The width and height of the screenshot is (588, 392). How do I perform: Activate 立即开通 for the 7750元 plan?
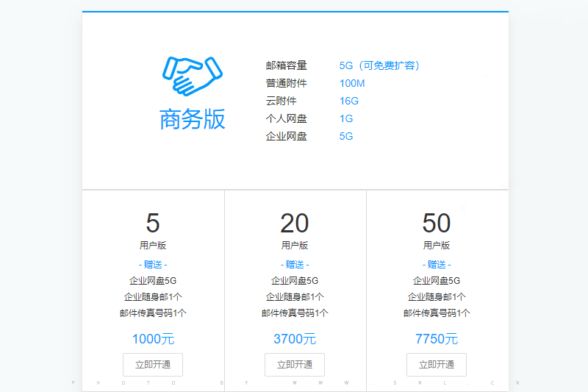(x=437, y=365)
